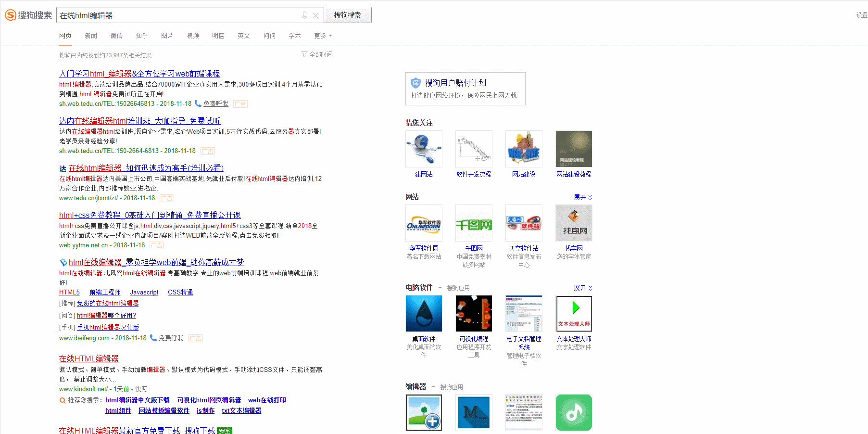Click the 文本处理大师 app icon
The image size is (868, 434).
(x=574, y=314)
